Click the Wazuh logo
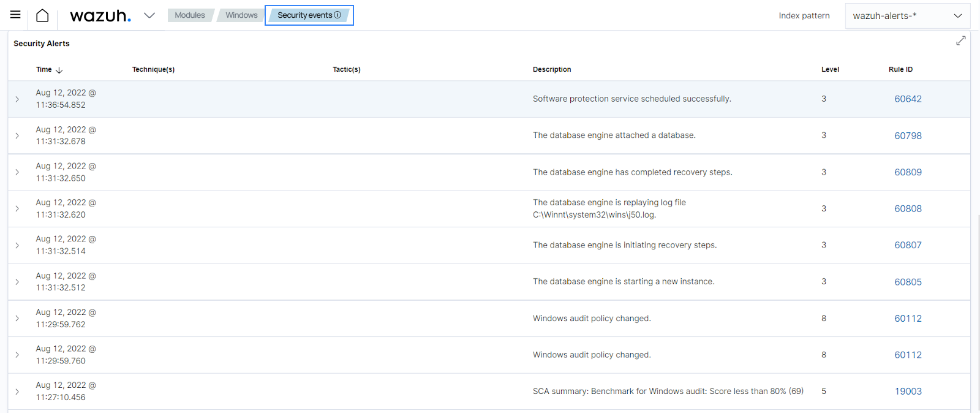980x413 pixels. click(100, 16)
